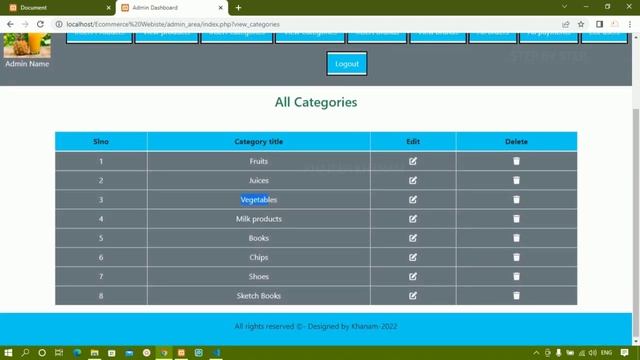Switch the ENG input language

pyautogui.click(x=607, y=353)
